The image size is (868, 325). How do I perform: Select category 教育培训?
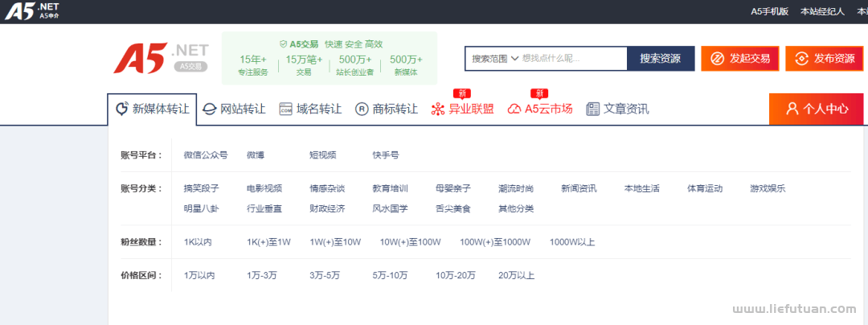391,188
